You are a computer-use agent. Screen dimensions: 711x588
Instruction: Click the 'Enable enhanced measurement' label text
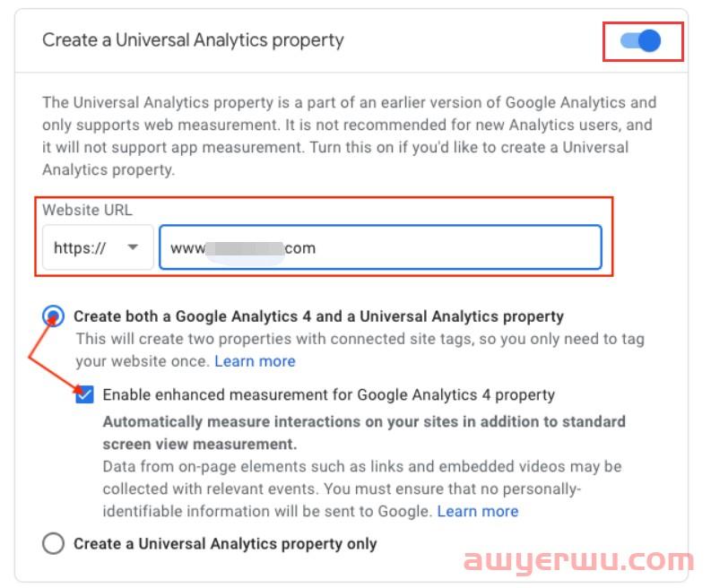point(329,394)
